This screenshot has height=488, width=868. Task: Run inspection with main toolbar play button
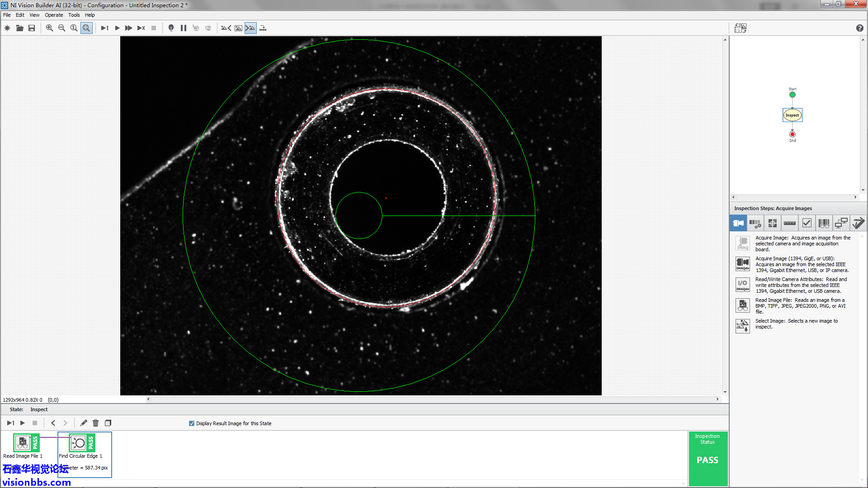[117, 28]
